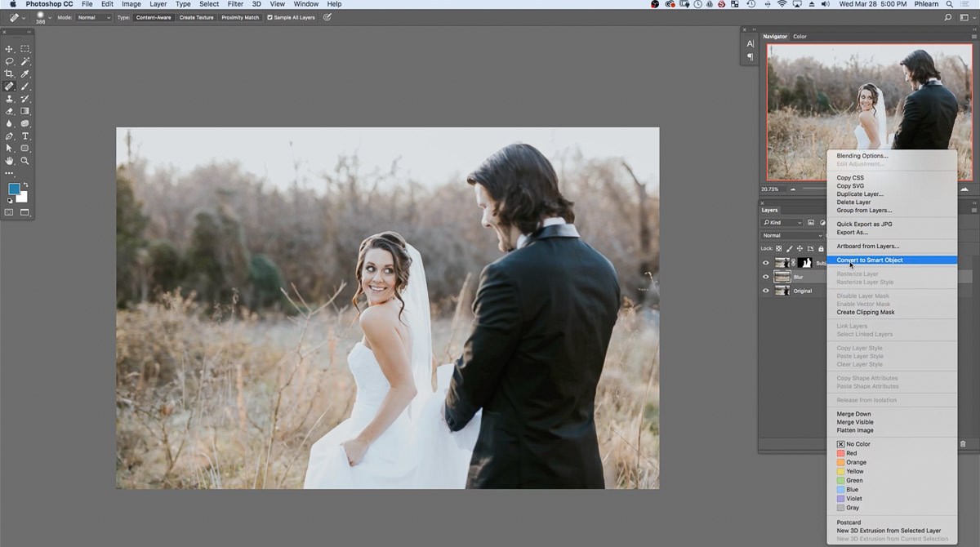This screenshot has height=547, width=980.
Task: Select the Lasso tool
Action: point(10,61)
